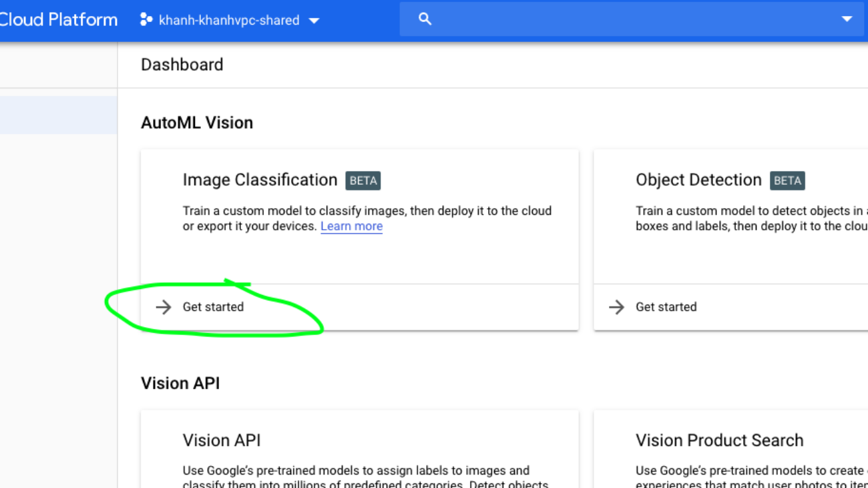Click the 'Train a custom model to detect objects' description
Image resolution: width=868 pixels, height=488 pixels.
click(752, 218)
